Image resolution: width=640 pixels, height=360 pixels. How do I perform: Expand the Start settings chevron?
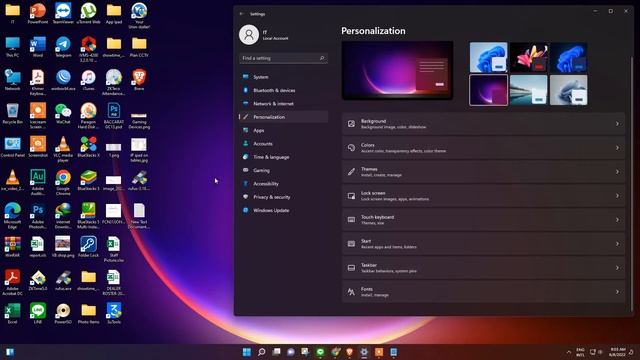[617, 244]
